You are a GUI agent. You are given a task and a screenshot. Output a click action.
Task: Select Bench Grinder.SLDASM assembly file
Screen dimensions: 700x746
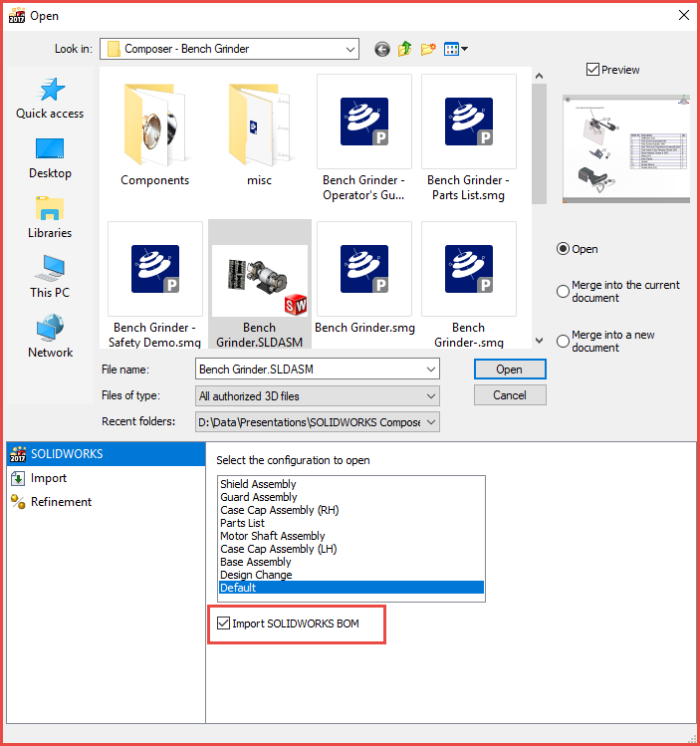tap(260, 285)
